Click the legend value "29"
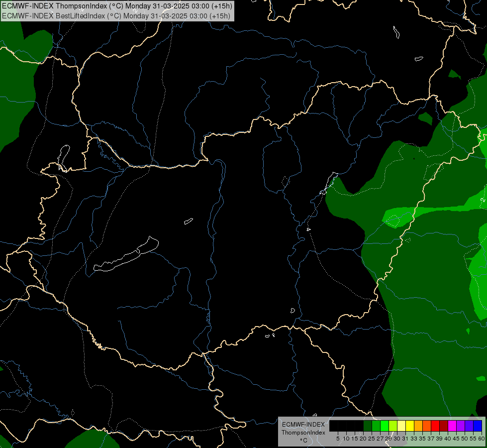The width and height of the screenshot is (487, 448). 389,439
